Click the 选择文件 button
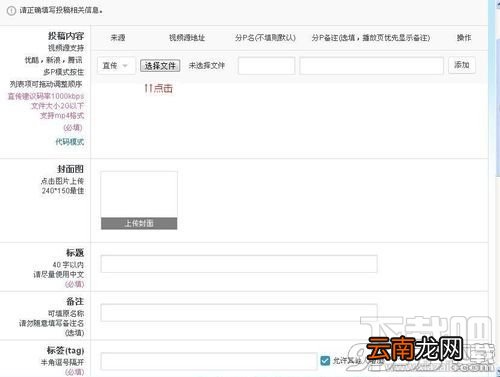This screenshot has height=377, width=500. (160, 66)
